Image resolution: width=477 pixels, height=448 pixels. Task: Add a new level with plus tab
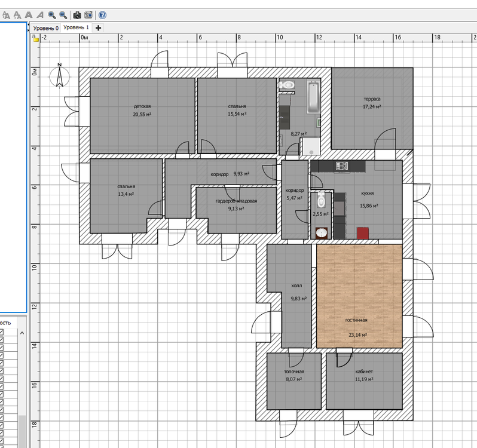pyautogui.click(x=98, y=28)
